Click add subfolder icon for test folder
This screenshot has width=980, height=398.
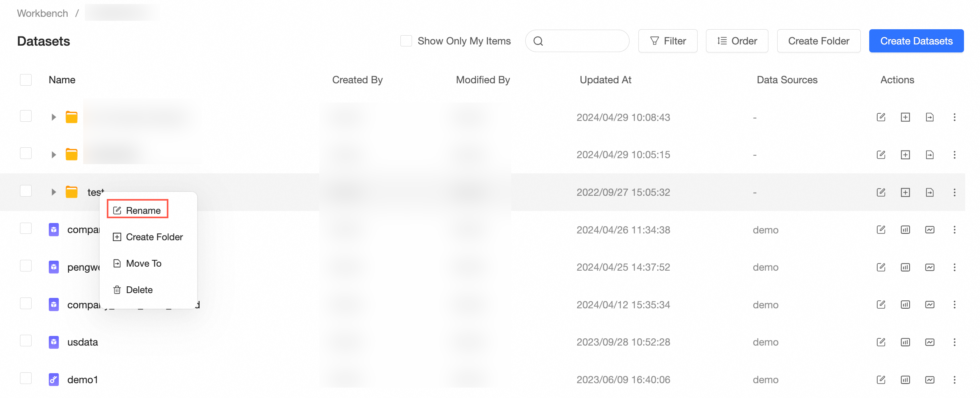point(905,192)
